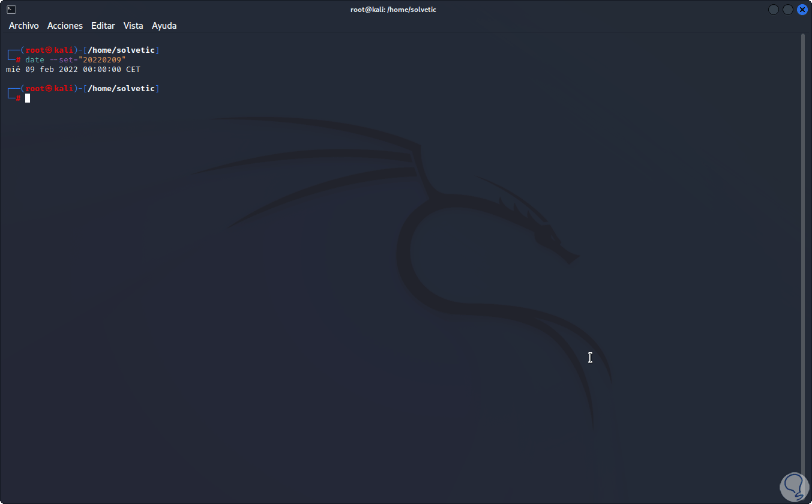Screen dimensions: 812x504
Task: Click the date --set="20220209" command text
Action: [x=76, y=60]
